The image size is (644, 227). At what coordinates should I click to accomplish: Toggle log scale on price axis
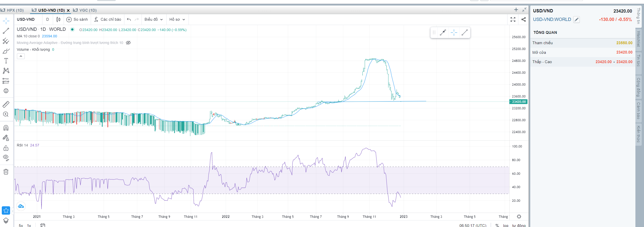pos(505,225)
